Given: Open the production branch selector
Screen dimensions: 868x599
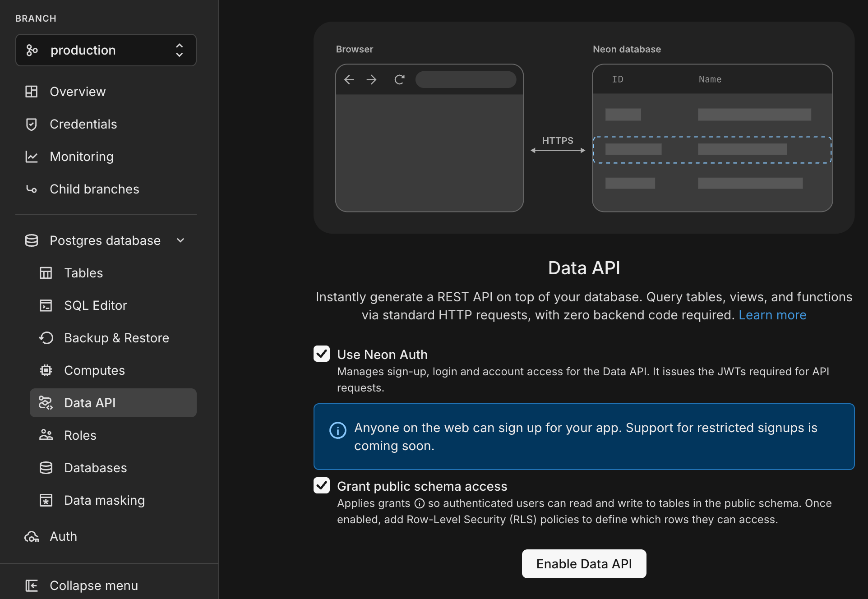Looking at the screenshot, I should coord(106,50).
